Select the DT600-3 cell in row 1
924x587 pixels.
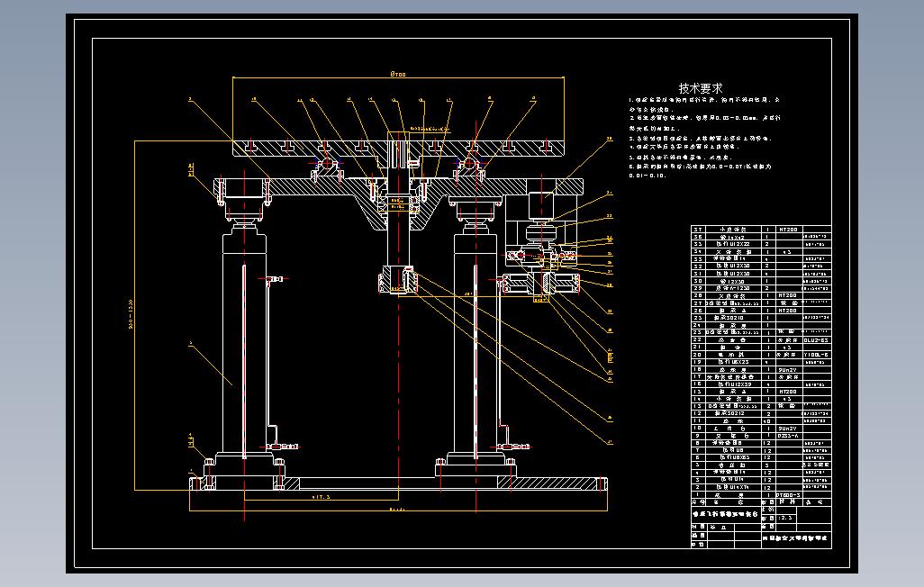click(x=789, y=495)
